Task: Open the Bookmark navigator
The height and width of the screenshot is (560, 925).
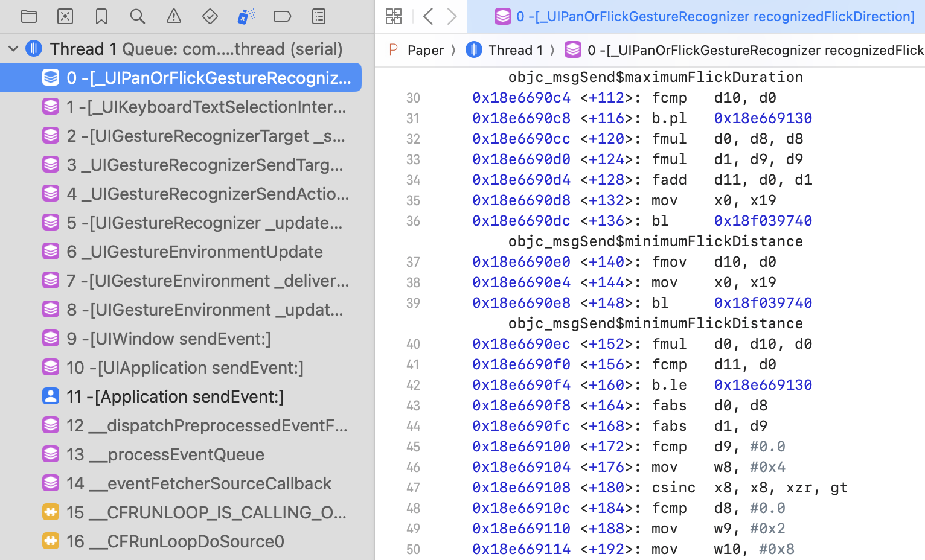Action: 101,16
